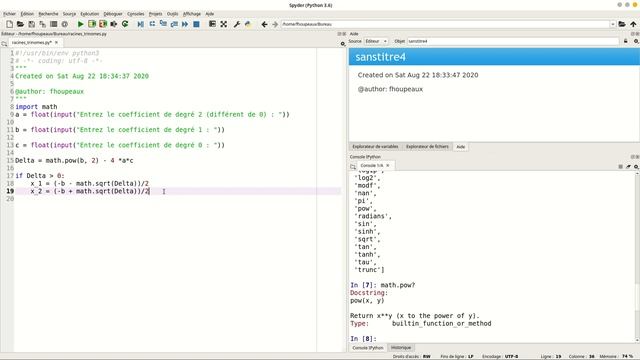Click the Objet input field
Image resolution: width=640 pixels, height=360 pixels.
(513, 41)
